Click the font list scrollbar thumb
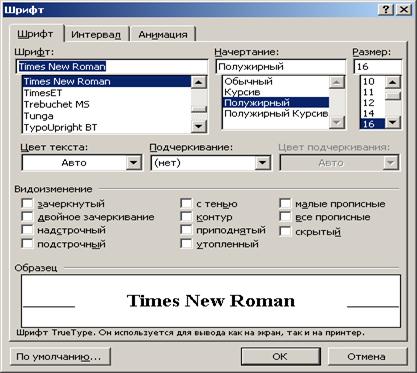417x373 pixels. (x=199, y=109)
